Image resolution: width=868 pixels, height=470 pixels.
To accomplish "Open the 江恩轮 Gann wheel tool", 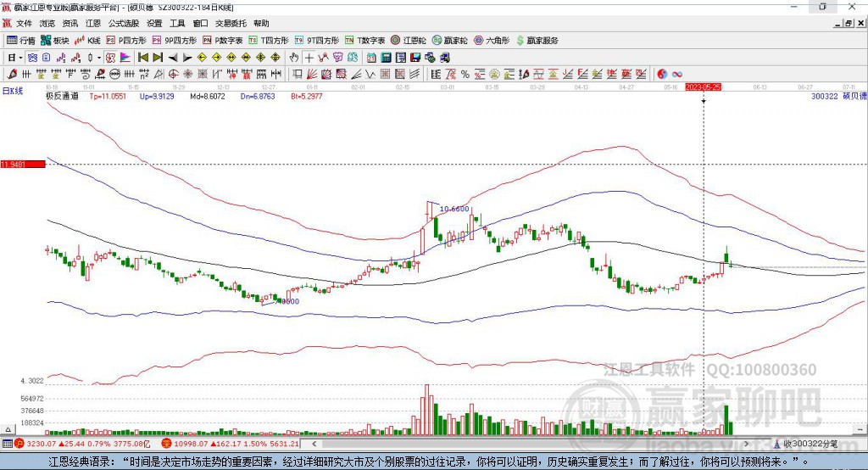I will pos(409,41).
